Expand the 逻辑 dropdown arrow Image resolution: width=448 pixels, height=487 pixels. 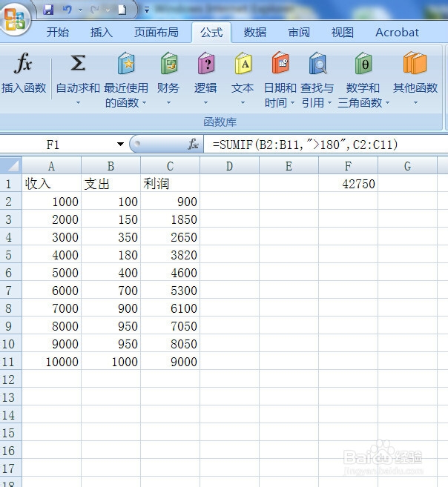pyautogui.click(x=205, y=102)
